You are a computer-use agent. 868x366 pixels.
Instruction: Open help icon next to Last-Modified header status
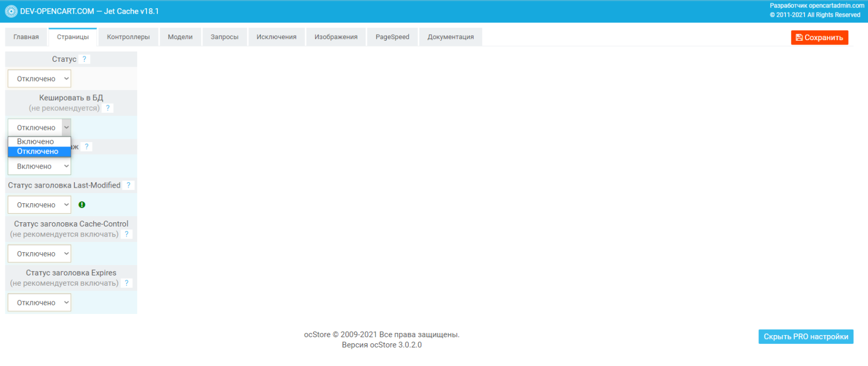pyautogui.click(x=129, y=185)
